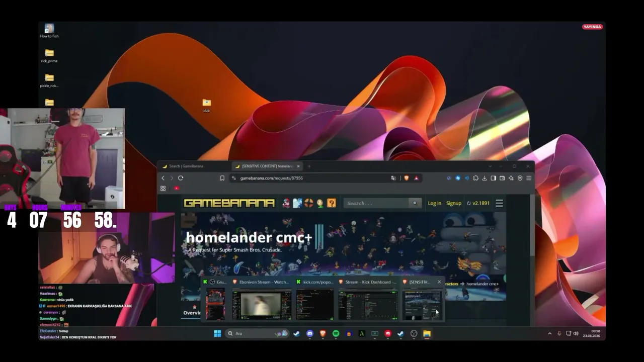Open Spotify from the taskbar
This screenshot has height=362, width=644.
(x=336, y=333)
